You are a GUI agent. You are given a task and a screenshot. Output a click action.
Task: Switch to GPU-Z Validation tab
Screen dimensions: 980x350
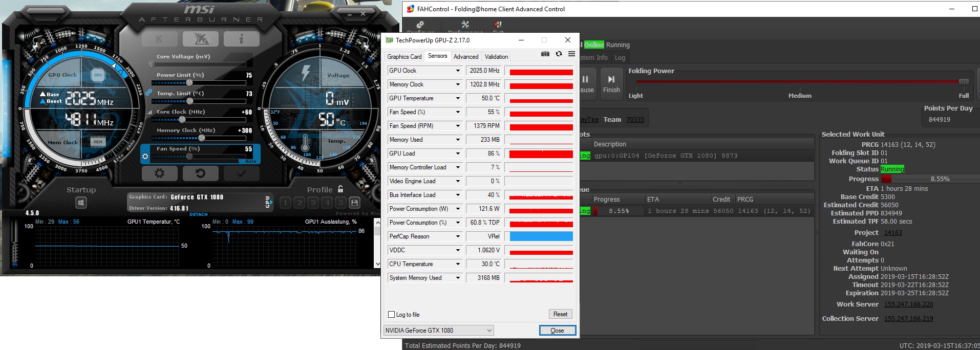[497, 57]
